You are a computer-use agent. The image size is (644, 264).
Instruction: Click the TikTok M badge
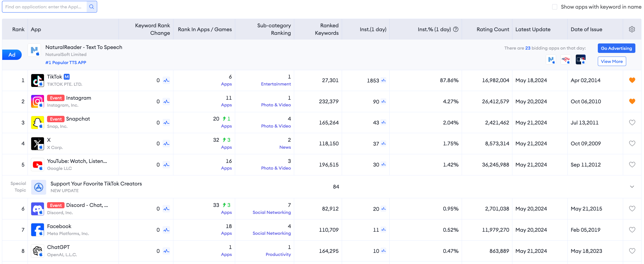coord(67,77)
